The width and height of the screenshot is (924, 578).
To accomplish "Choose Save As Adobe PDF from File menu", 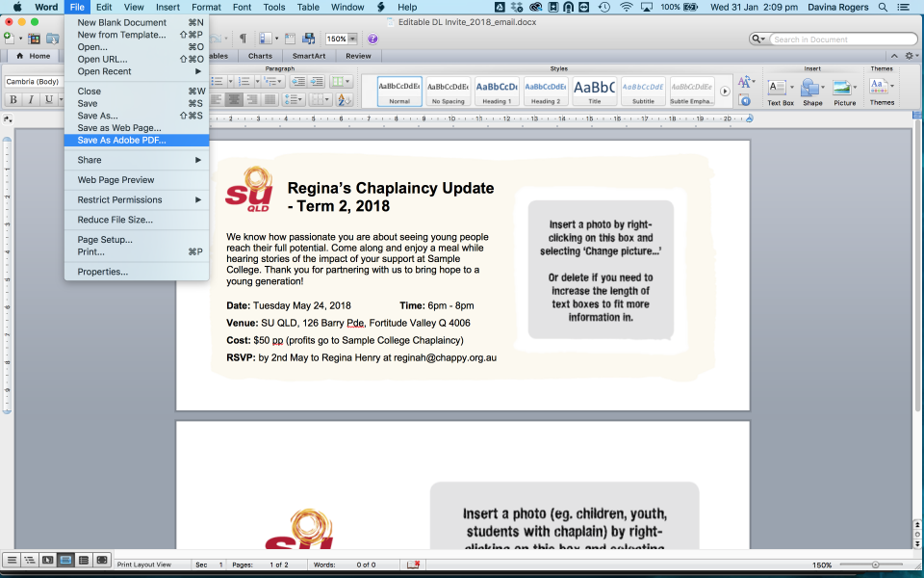I will coord(136,141).
